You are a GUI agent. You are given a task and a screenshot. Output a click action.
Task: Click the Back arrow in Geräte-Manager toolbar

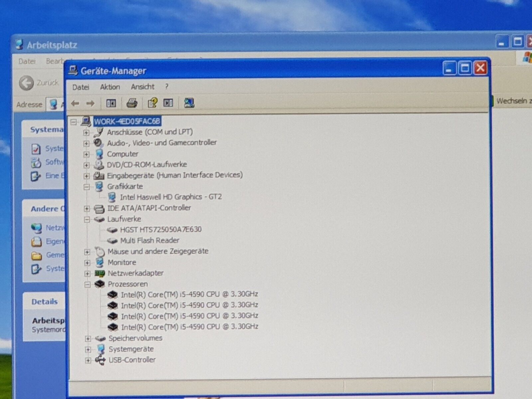[x=75, y=103]
